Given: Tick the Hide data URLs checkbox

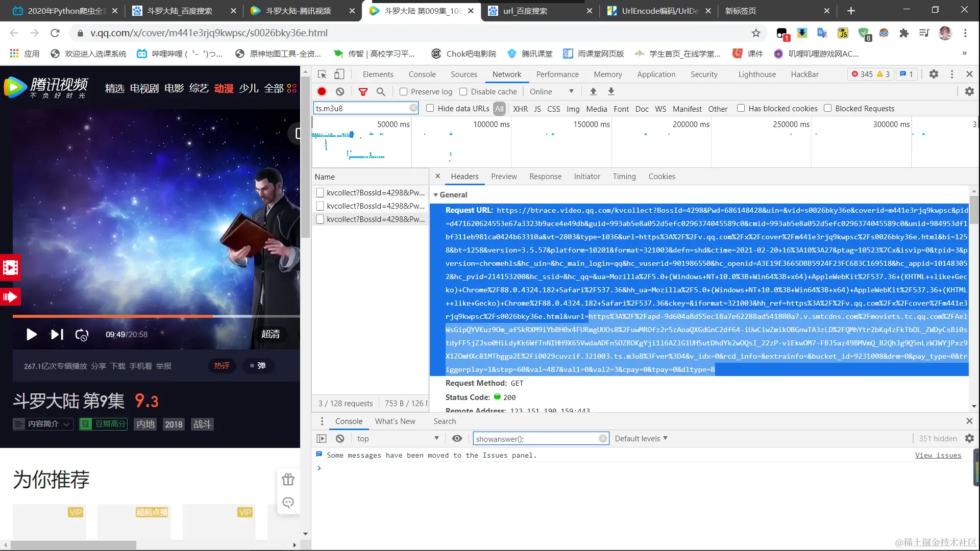Looking at the screenshot, I should [430, 108].
